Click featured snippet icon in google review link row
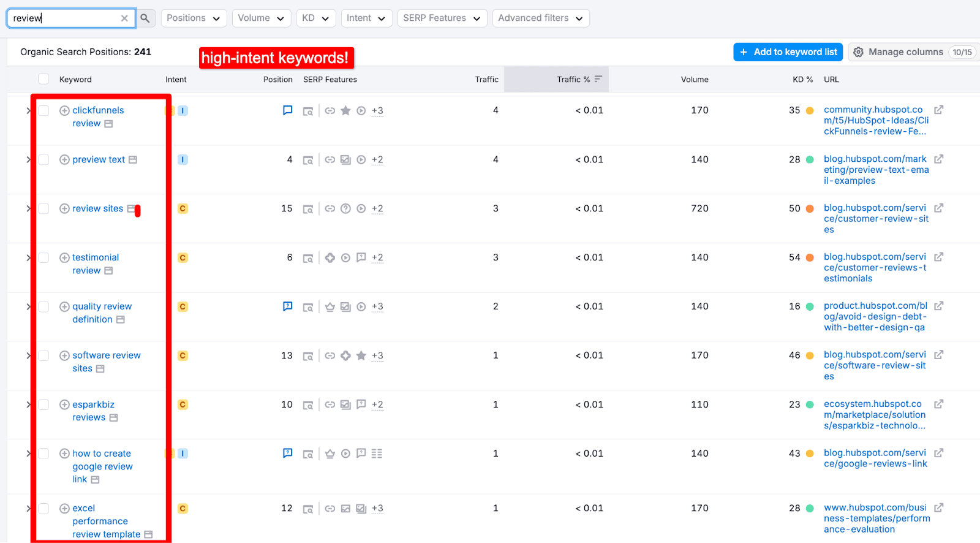The image size is (980, 543). [287, 454]
